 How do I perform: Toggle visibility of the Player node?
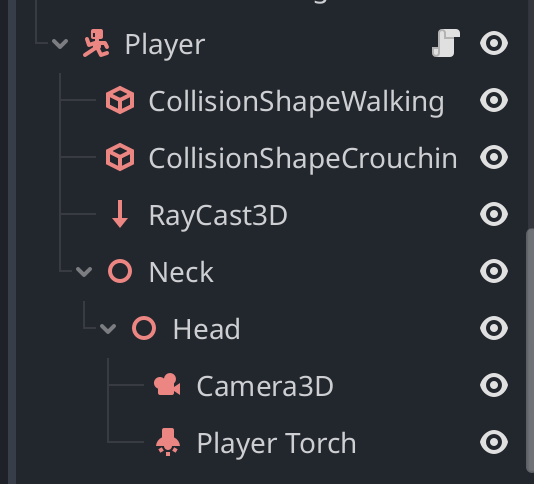pyautogui.click(x=494, y=43)
